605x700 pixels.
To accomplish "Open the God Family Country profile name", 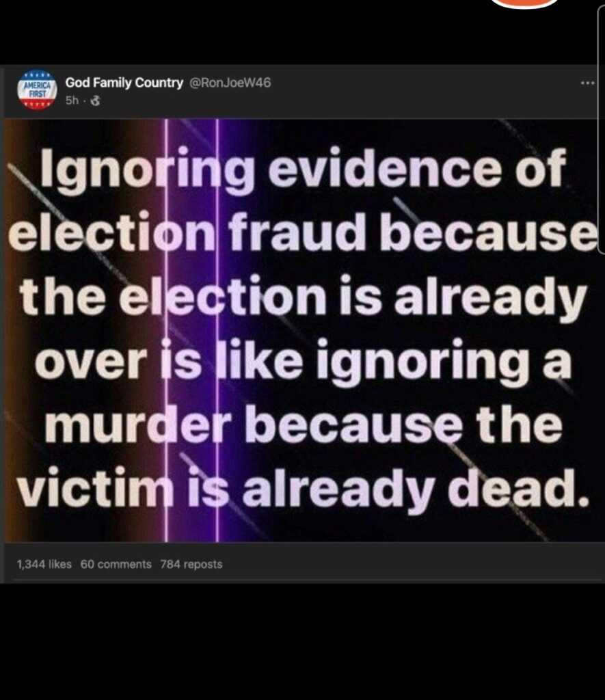I will coord(124,83).
